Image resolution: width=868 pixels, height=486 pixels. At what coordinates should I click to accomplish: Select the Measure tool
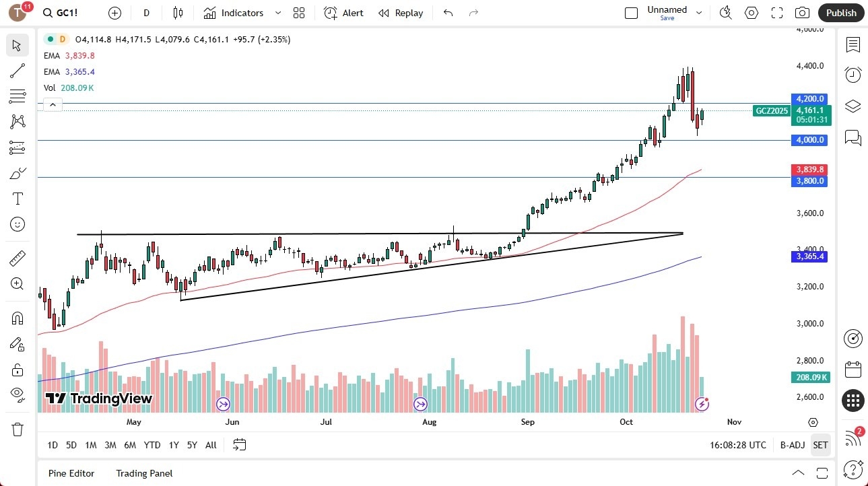click(x=18, y=258)
